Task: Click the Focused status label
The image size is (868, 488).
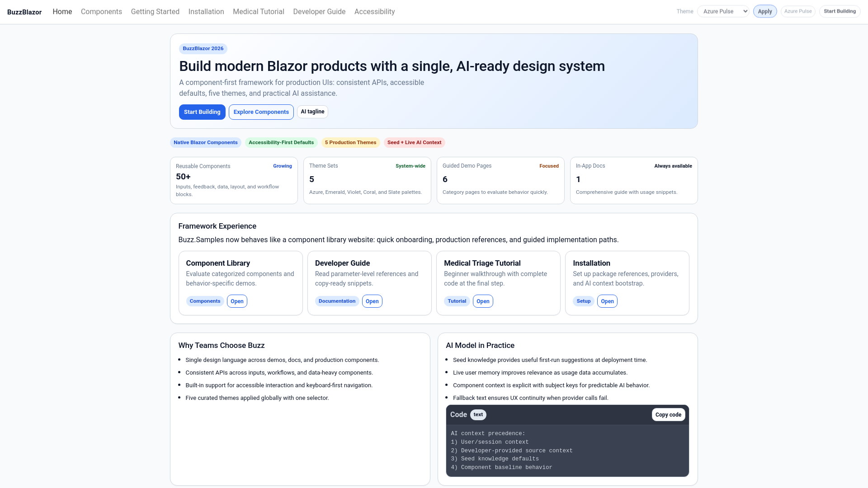Action: pyautogui.click(x=549, y=166)
